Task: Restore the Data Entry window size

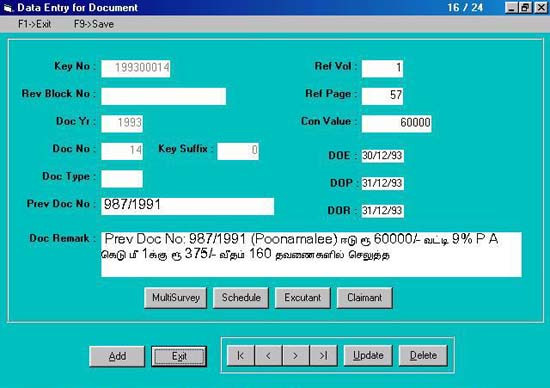Action: coord(525,7)
